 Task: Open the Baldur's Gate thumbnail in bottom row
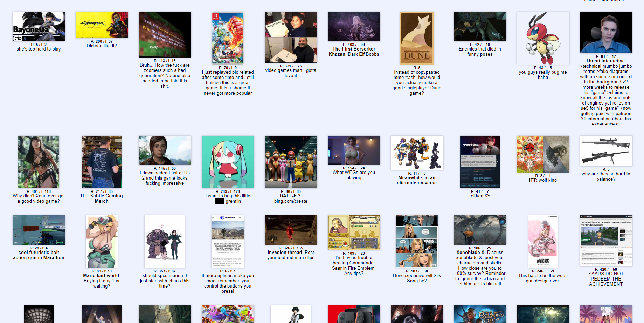[x=480, y=314]
